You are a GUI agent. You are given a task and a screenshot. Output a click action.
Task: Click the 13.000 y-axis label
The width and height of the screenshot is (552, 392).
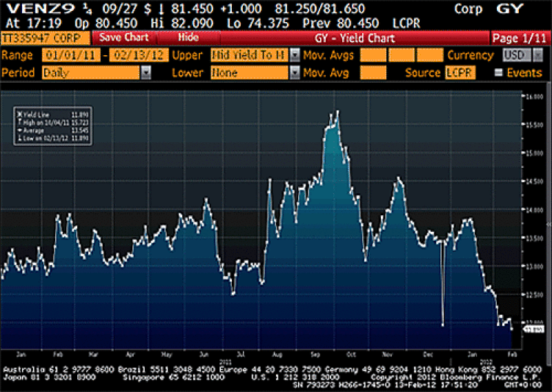pyautogui.click(x=534, y=266)
